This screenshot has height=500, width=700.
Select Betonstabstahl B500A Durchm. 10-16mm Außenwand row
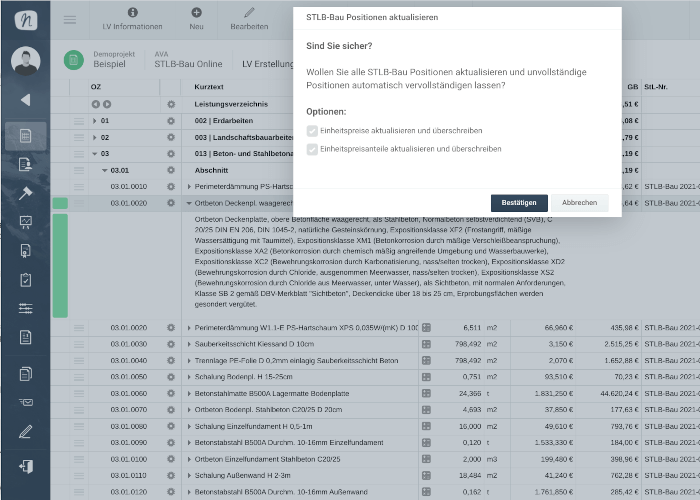tap(281, 492)
